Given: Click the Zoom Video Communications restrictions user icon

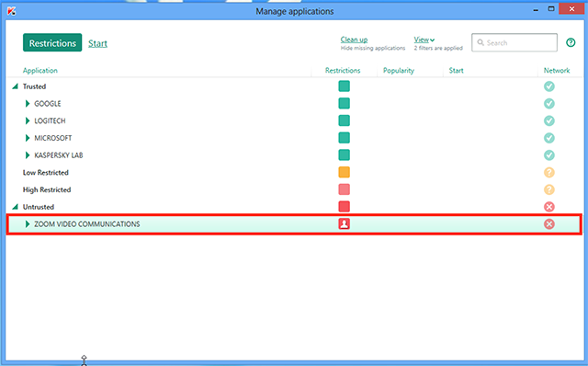Looking at the screenshot, I should (344, 224).
